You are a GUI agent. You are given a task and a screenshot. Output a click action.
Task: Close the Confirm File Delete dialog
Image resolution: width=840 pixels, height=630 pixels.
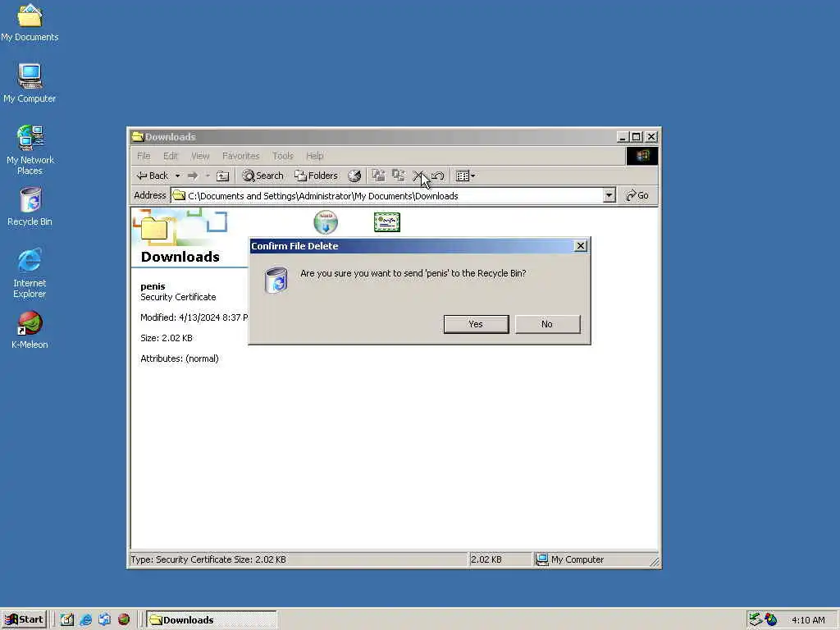[580, 246]
